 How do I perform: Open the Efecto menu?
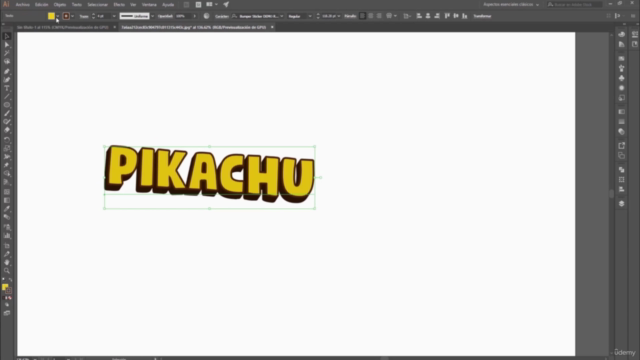[x=119, y=4]
